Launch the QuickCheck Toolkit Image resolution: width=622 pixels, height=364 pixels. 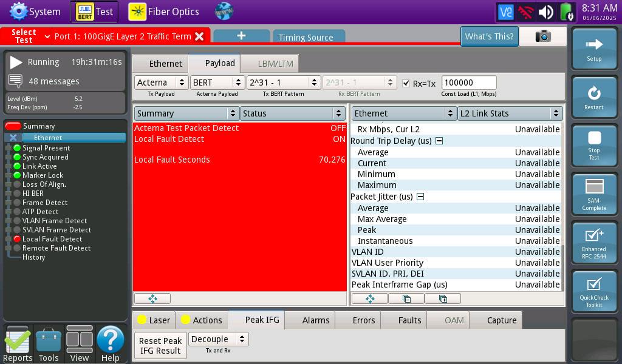[594, 292]
